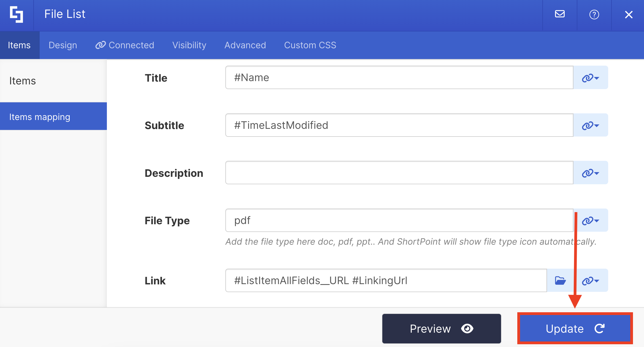Open connection dropdown for Title field
The image size is (644, 347).
point(591,78)
